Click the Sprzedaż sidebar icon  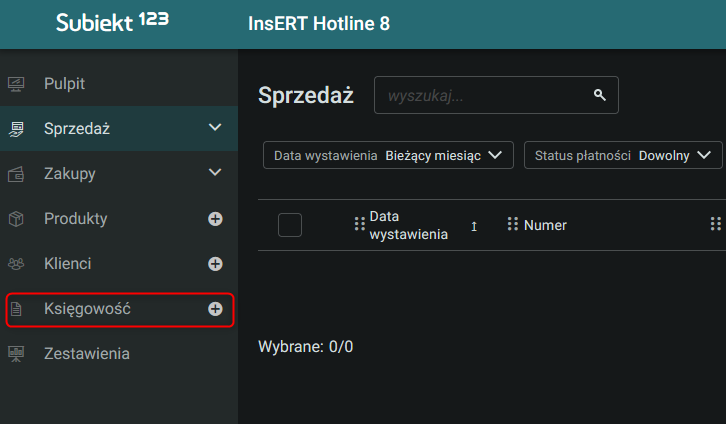[x=16, y=129]
